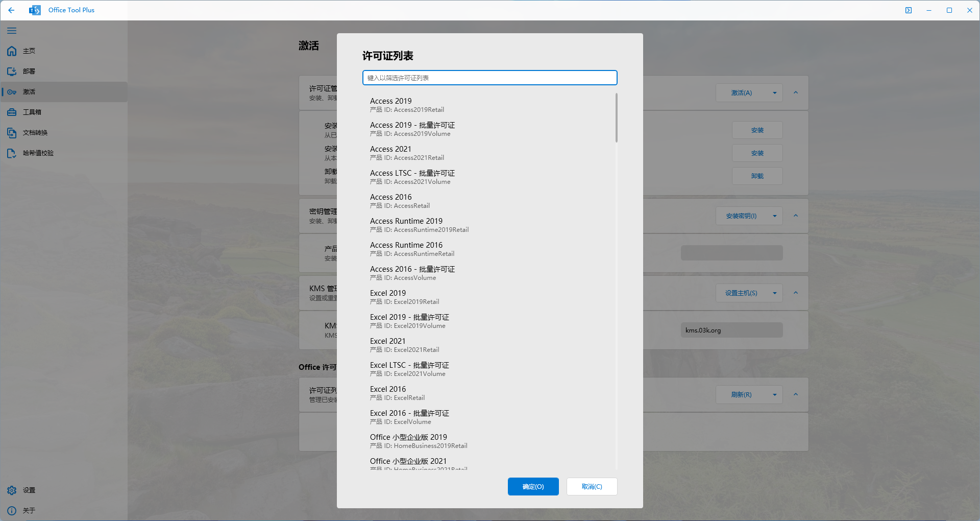Click the back arrow in title bar
Image resolution: width=980 pixels, height=521 pixels.
tap(11, 10)
